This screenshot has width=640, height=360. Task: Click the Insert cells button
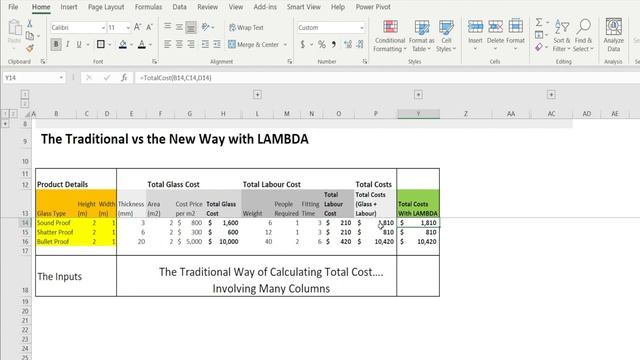(x=475, y=35)
